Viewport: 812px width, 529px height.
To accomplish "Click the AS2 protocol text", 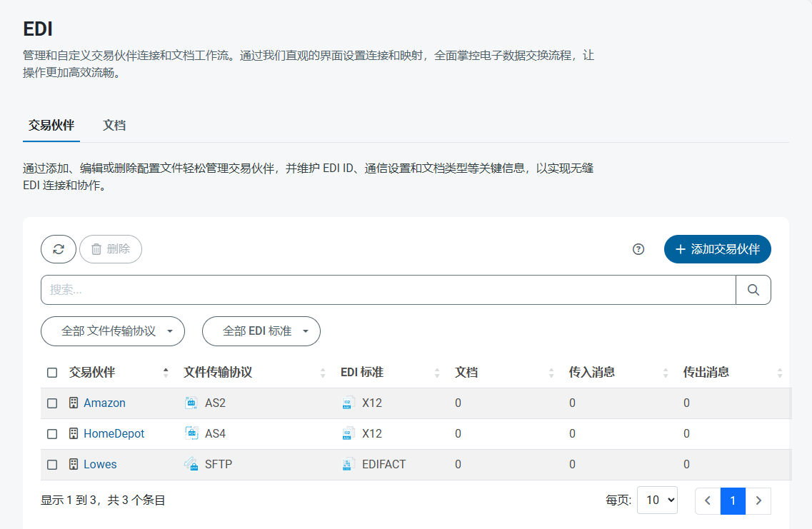I will [216, 403].
